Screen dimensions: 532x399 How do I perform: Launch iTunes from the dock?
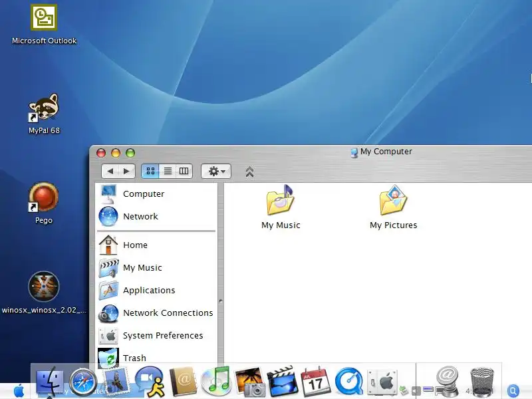coord(216,381)
